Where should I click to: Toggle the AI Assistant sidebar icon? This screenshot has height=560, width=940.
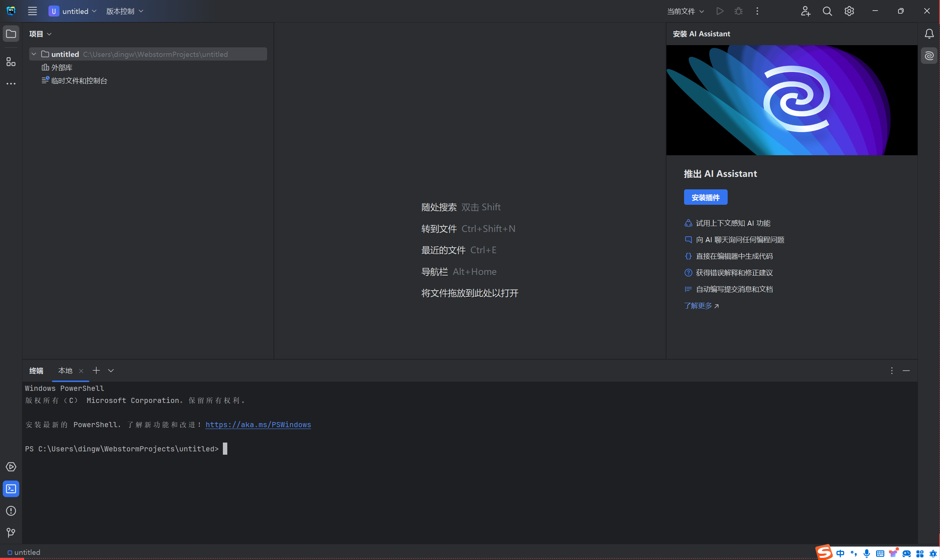[929, 56]
